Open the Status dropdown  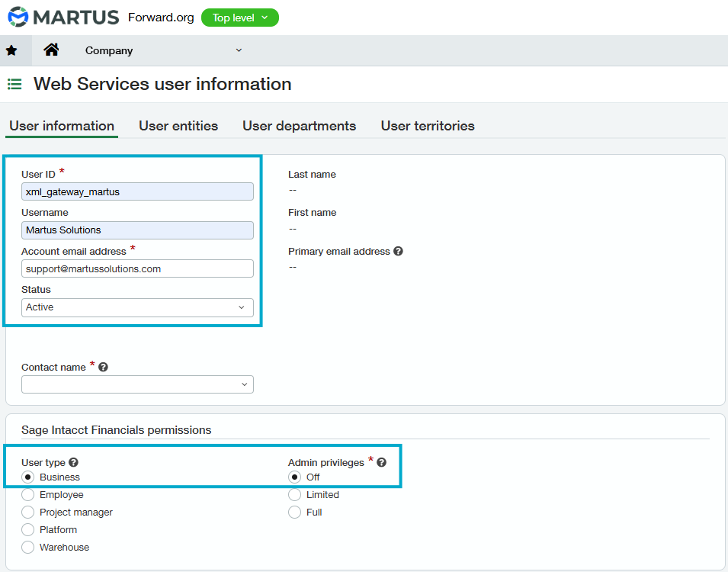[137, 307]
